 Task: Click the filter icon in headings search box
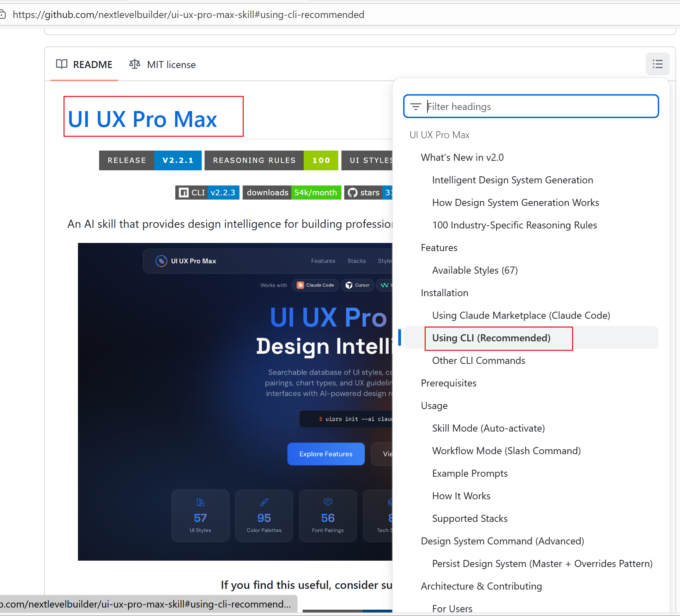tap(416, 106)
